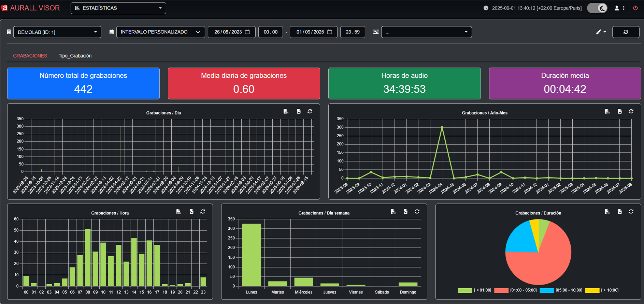644x304 pixels.
Task: Export Grabaciones / Día chart as CSV
Action: 286,111
